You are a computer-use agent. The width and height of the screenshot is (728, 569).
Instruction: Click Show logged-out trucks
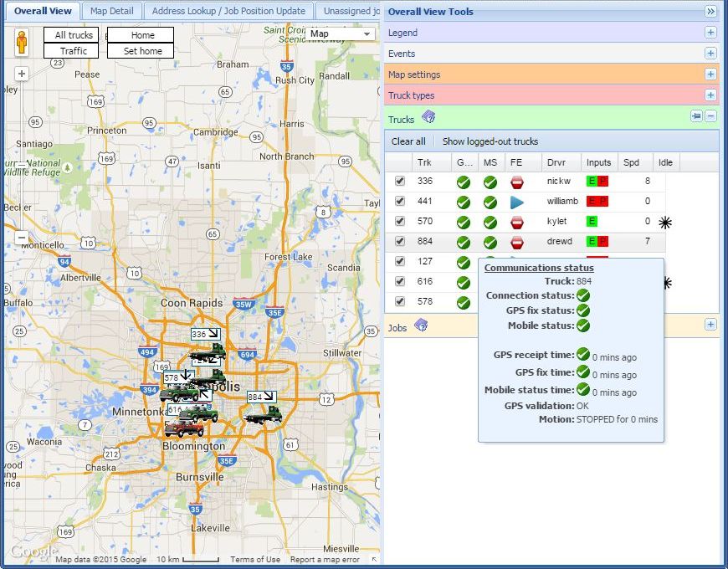point(490,141)
